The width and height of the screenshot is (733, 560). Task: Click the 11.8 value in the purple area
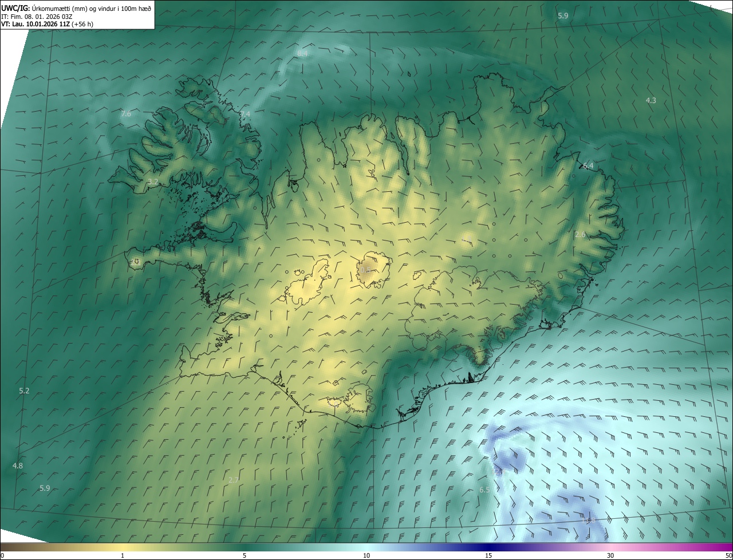click(x=588, y=520)
